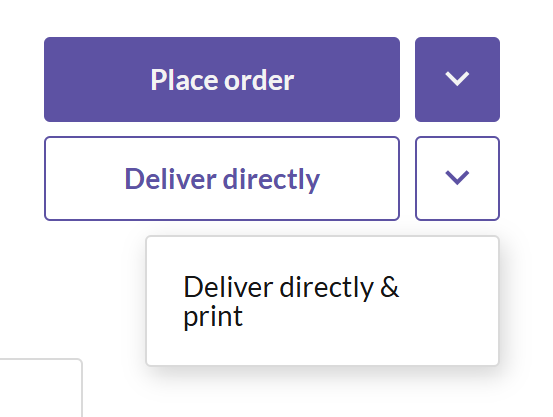Choose the outlined Deliver directly action
Screen dimensions: 553x417
click(222, 179)
